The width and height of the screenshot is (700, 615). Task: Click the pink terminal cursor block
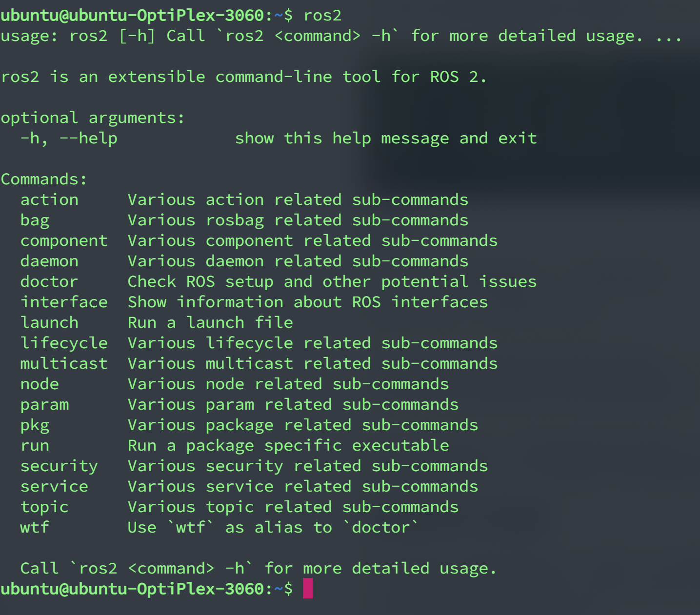pyautogui.click(x=307, y=588)
